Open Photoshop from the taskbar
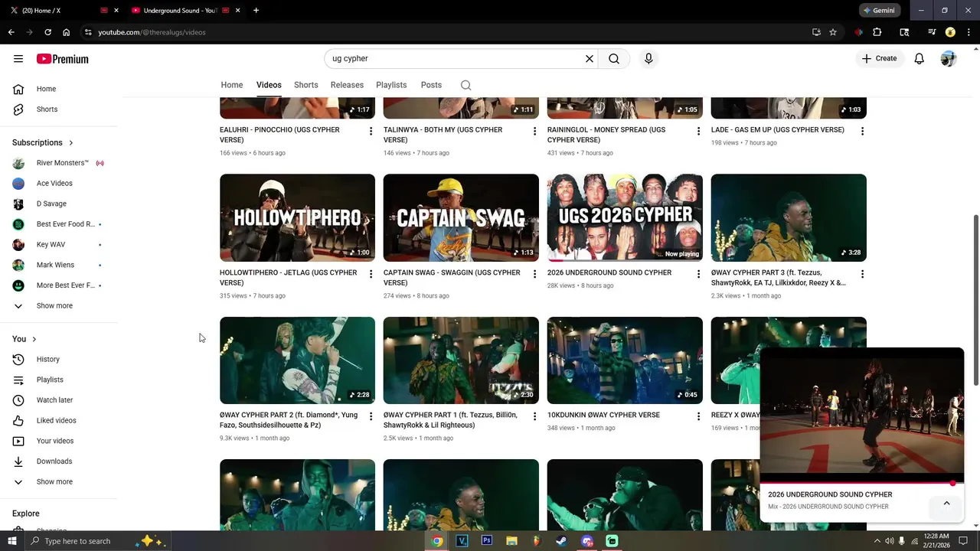 coord(486,540)
